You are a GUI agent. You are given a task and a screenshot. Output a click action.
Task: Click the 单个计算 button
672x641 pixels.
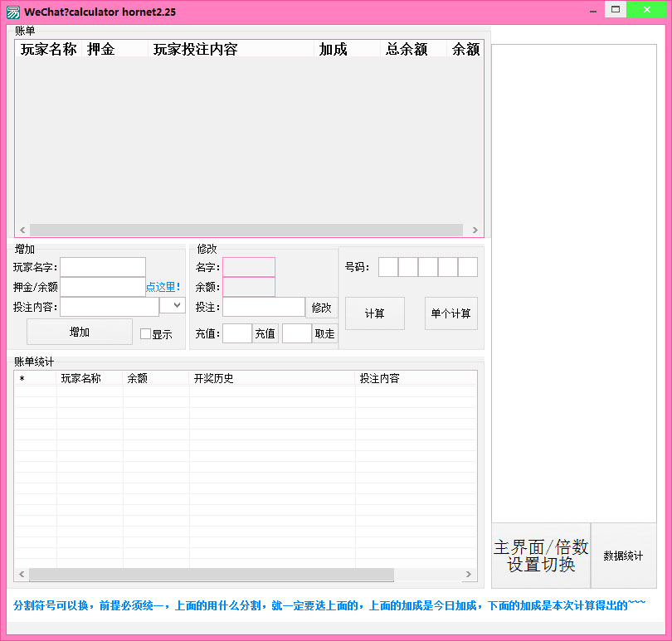tap(450, 313)
